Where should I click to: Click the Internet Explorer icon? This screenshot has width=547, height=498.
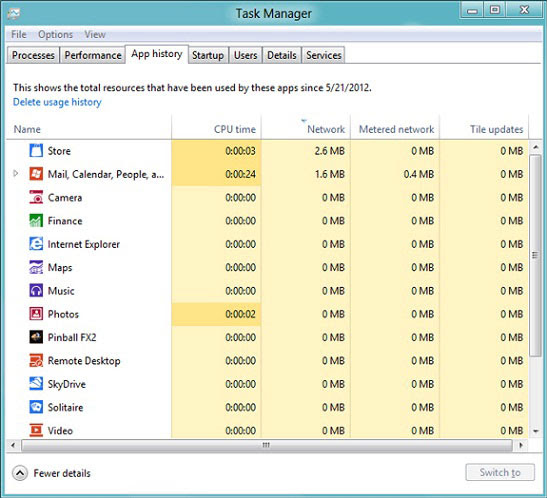coord(36,244)
